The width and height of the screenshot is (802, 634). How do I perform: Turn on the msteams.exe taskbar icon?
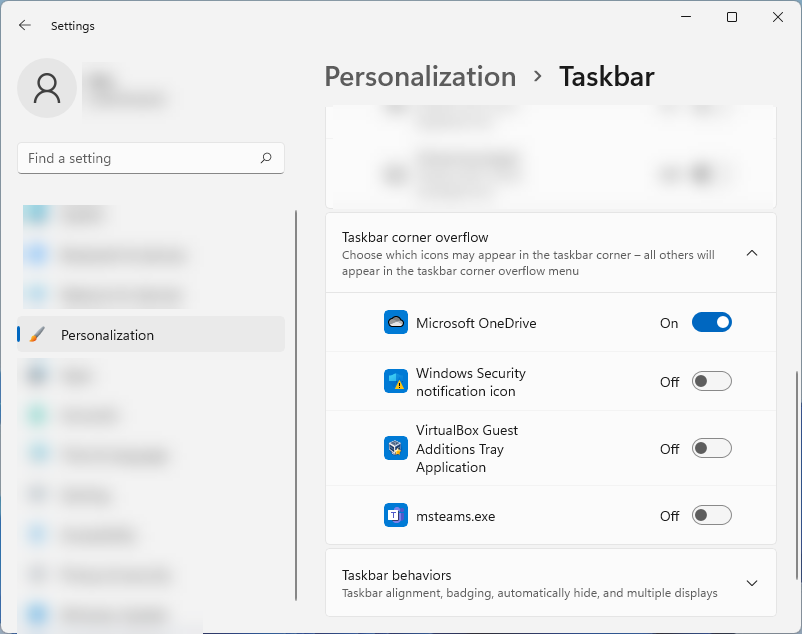[x=712, y=515]
